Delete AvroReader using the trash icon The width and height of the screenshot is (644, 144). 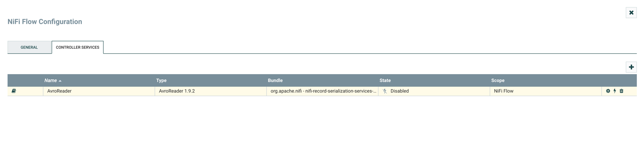[622, 91]
